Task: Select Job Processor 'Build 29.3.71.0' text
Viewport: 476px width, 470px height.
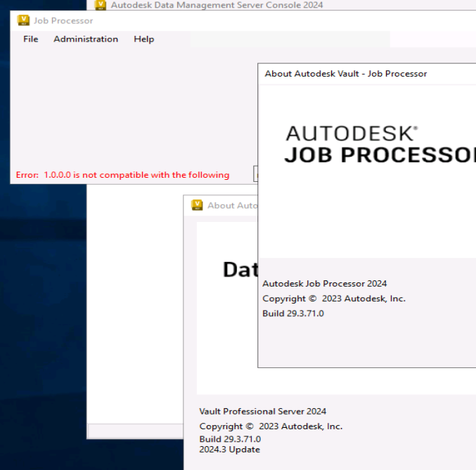Action: point(293,313)
